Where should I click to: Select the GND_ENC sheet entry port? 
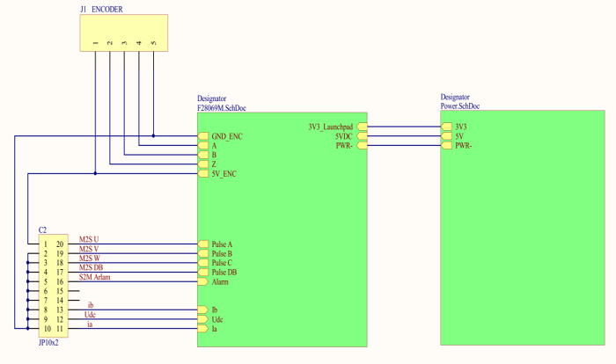tap(203, 136)
